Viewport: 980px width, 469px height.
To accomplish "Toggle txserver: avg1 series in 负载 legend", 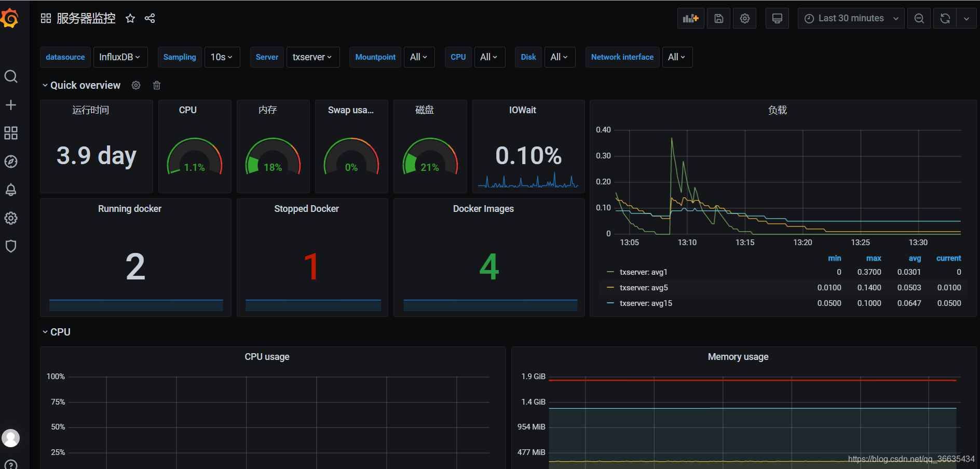I will [644, 272].
